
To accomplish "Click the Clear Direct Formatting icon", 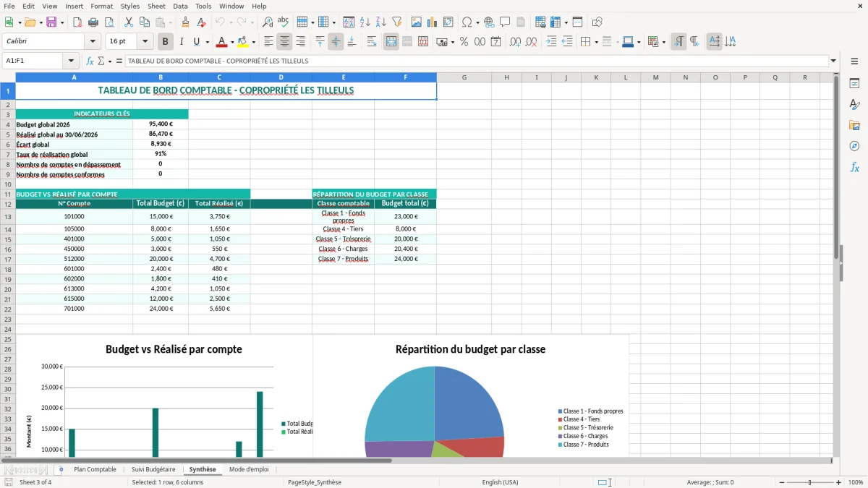I will point(202,22).
